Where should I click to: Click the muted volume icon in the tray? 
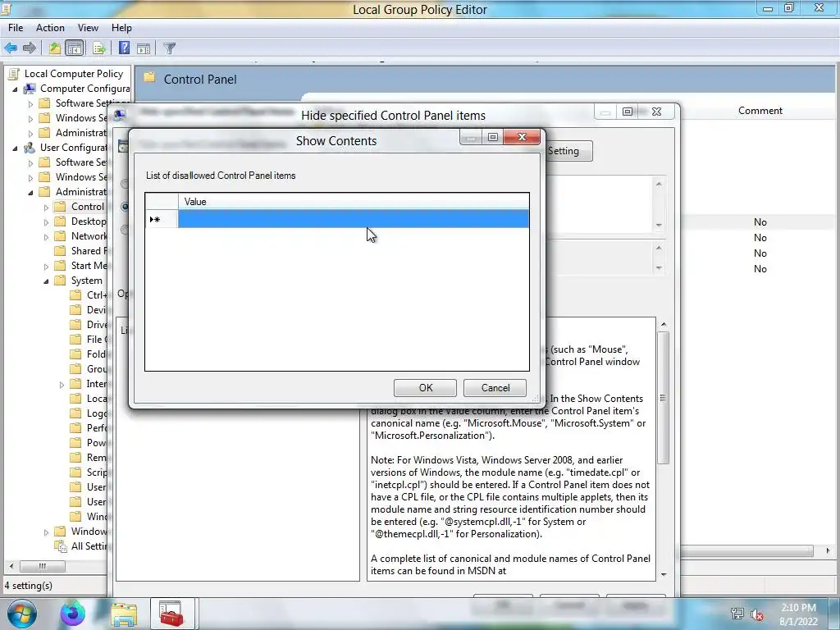757,614
